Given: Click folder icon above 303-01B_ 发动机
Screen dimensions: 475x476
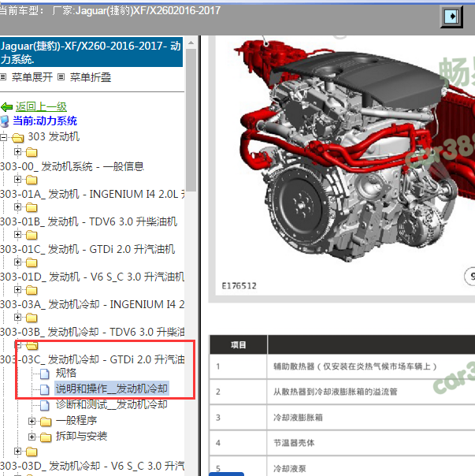Looking at the screenshot, I should (32, 207).
